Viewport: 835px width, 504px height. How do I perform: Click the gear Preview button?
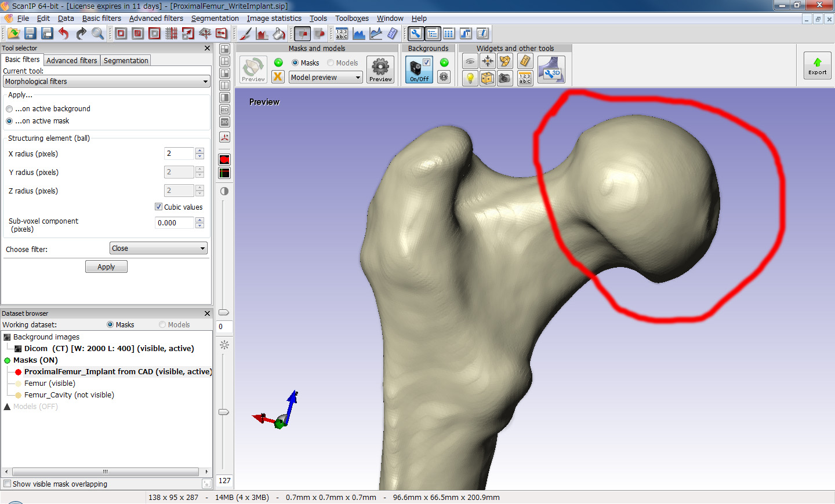(x=380, y=70)
